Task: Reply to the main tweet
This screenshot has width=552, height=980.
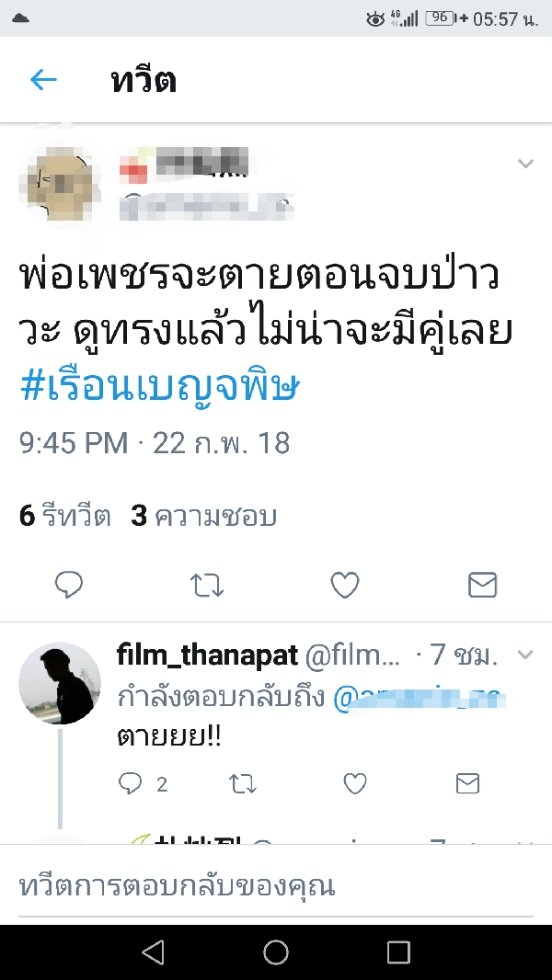Action: [x=69, y=585]
